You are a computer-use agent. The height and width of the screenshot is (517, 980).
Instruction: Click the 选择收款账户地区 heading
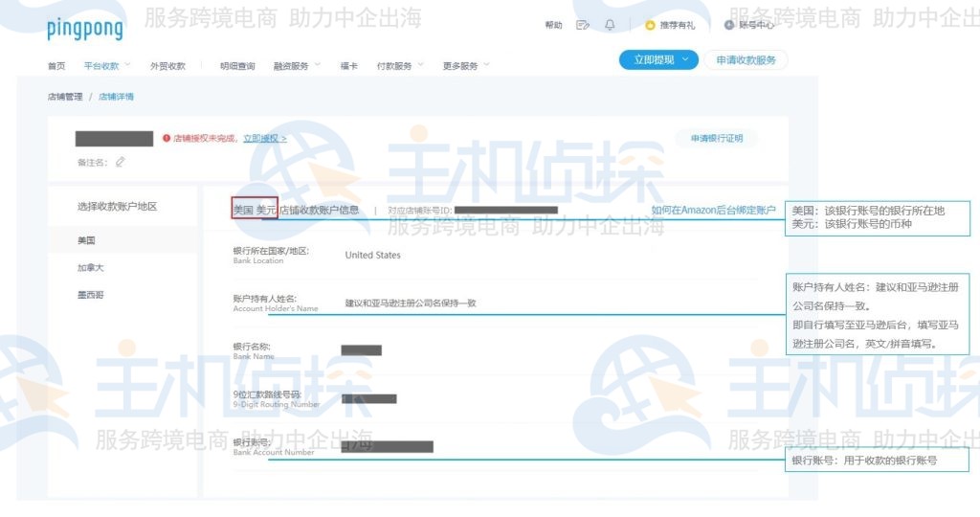pyautogui.click(x=117, y=206)
